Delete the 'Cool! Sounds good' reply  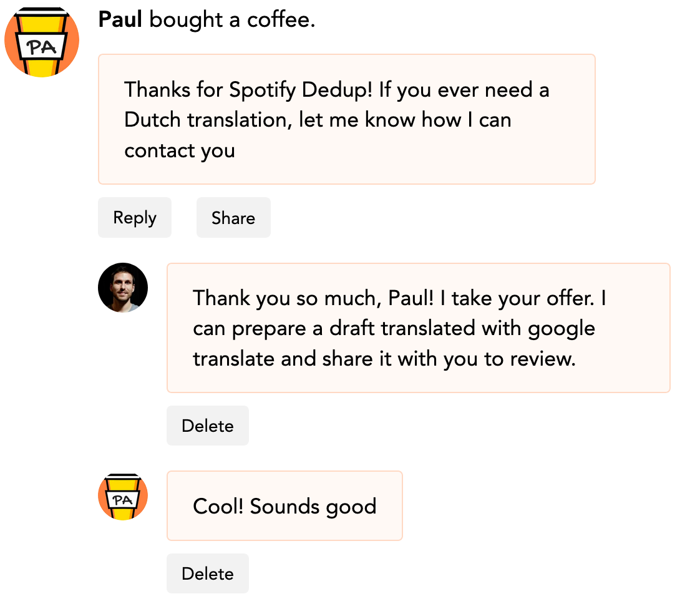(208, 573)
